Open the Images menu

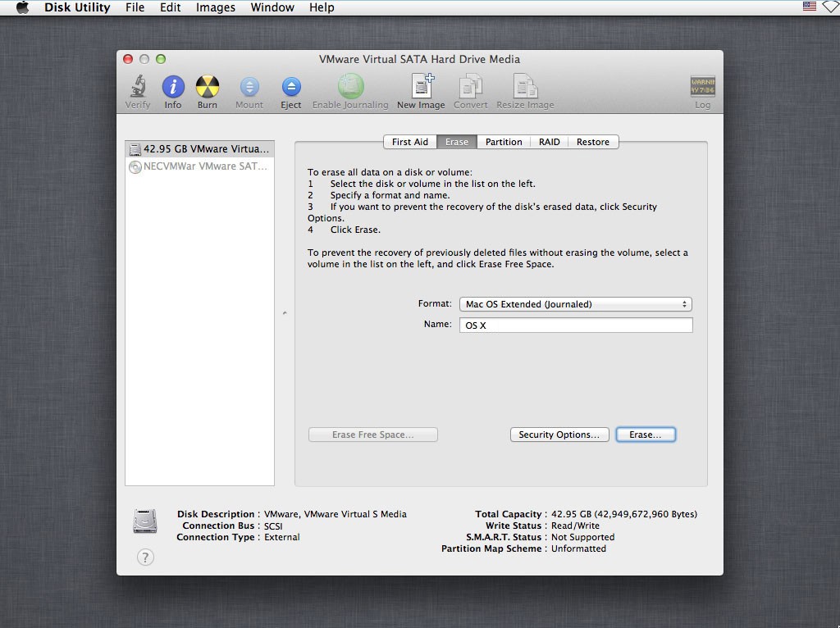(216, 7)
